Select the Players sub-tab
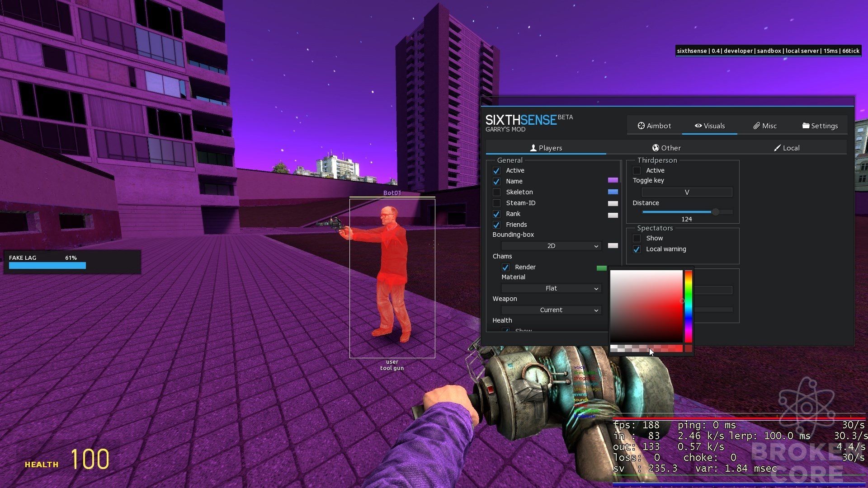The width and height of the screenshot is (868, 488). tap(546, 148)
